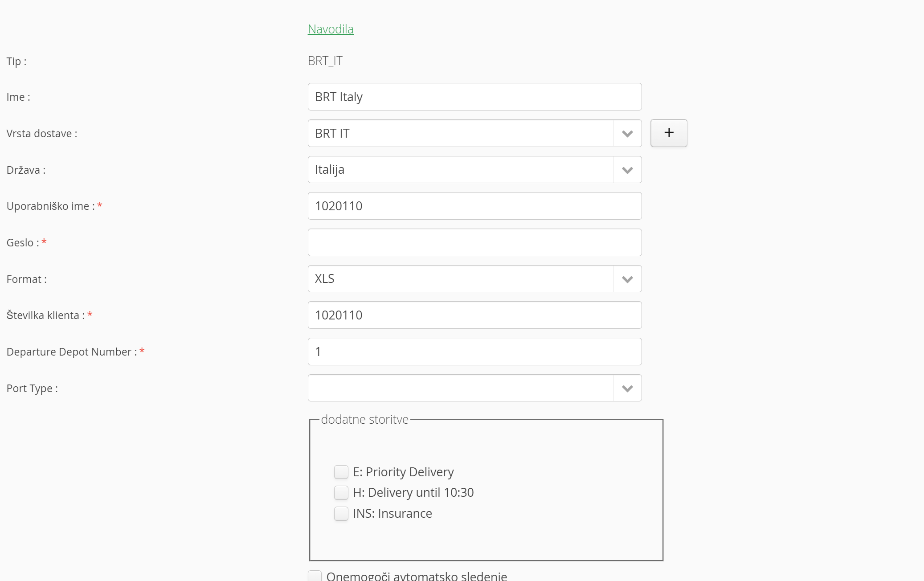Click the INS: Insurance label text
Screen dimensions: 924x581
coord(392,513)
